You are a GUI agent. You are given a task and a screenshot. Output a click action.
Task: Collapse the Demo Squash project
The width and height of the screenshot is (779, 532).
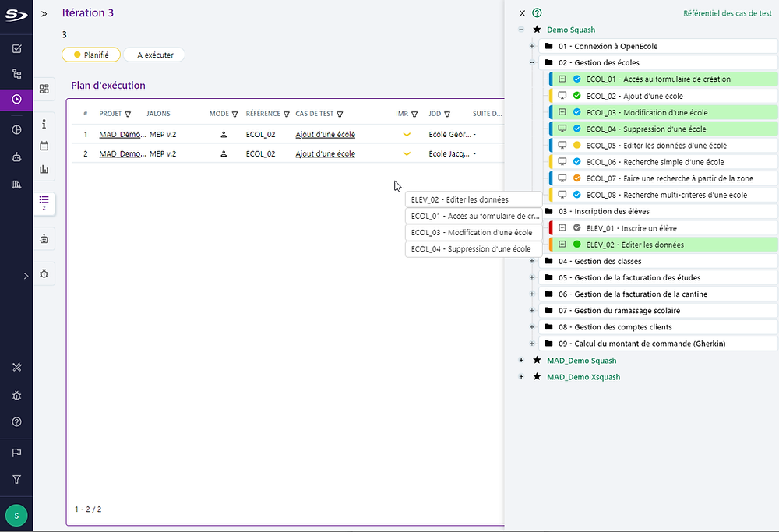tap(521, 30)
